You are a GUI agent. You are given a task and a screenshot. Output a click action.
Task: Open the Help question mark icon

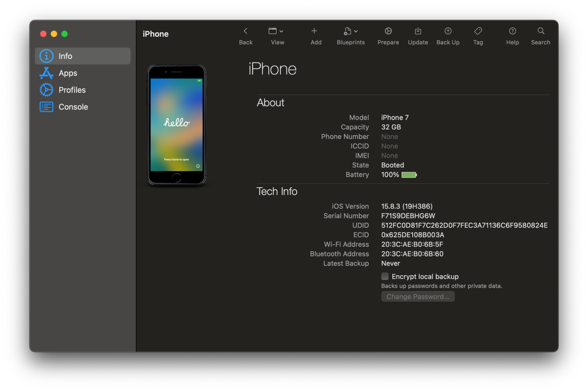512,31
